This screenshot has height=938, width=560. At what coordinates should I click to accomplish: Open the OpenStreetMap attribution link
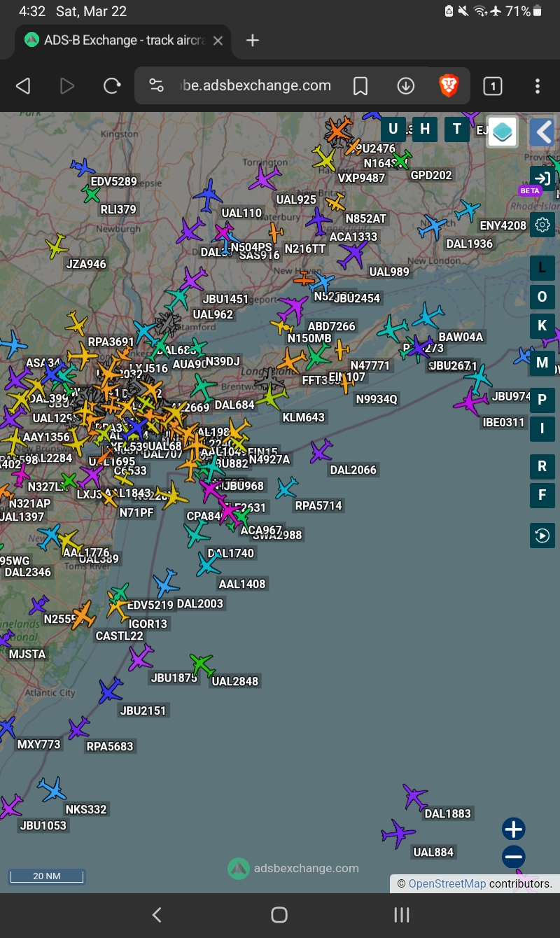pyautogui.click(x=447, y=883)
